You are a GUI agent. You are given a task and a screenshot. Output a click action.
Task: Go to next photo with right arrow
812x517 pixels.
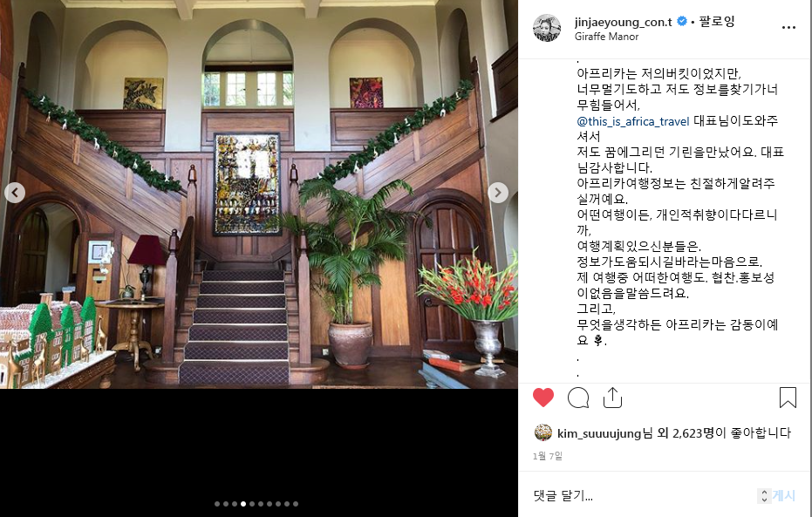[x=498, y=193]
